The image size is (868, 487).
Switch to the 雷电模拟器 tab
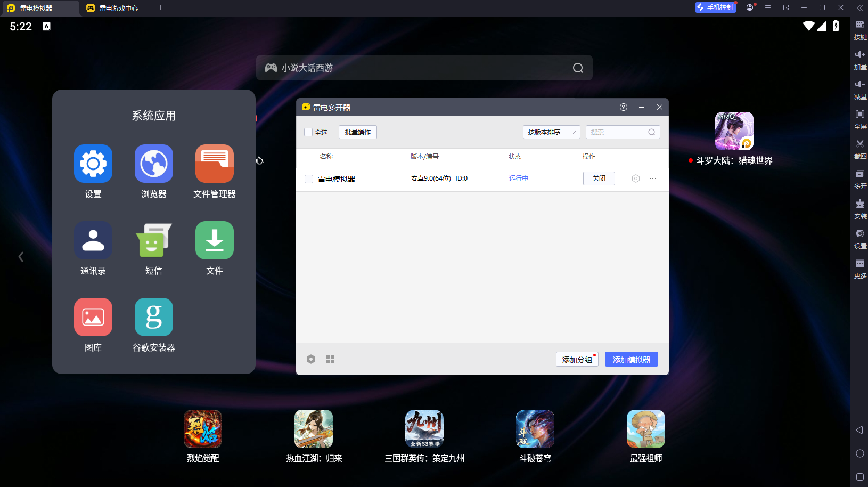click(x=40, y=8)
